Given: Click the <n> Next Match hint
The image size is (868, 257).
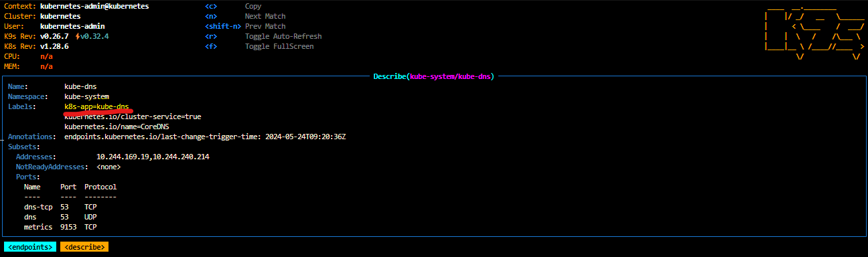Looking at the screenshot, I should 245,16.
